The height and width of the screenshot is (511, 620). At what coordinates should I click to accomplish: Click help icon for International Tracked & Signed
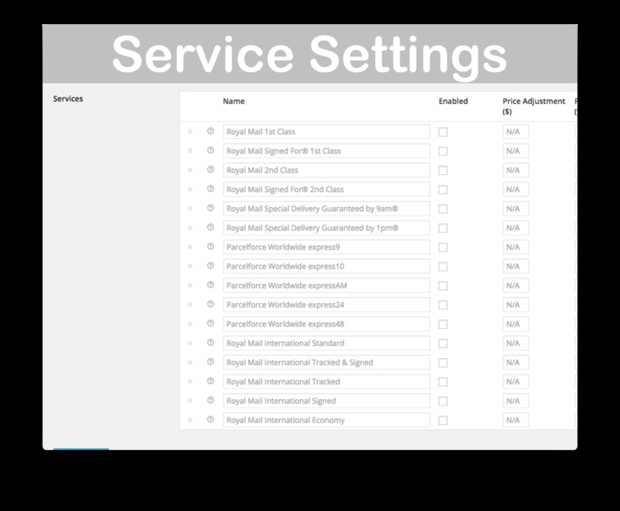coord(210,362)
